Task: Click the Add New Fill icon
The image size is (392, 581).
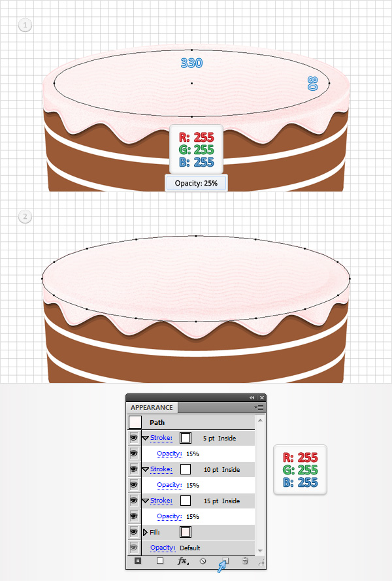Action: [x=160, y=561]
